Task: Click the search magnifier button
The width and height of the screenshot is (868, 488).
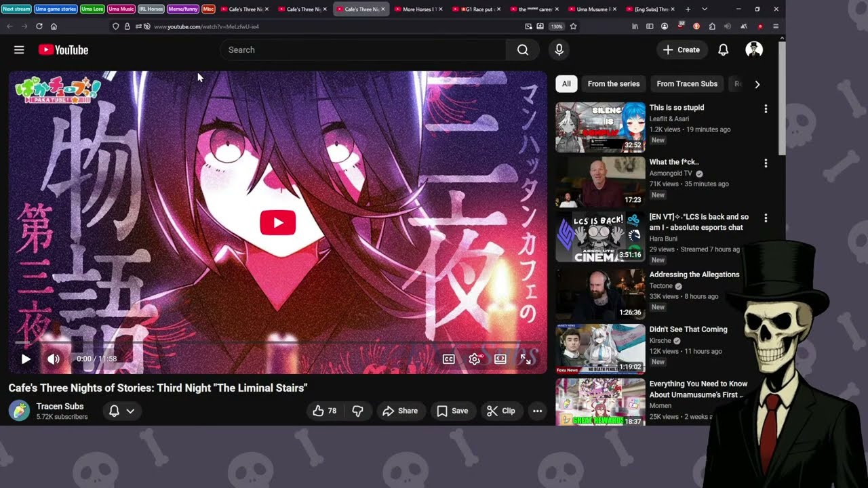Action: pyautogui.click(x=522, y=49)
